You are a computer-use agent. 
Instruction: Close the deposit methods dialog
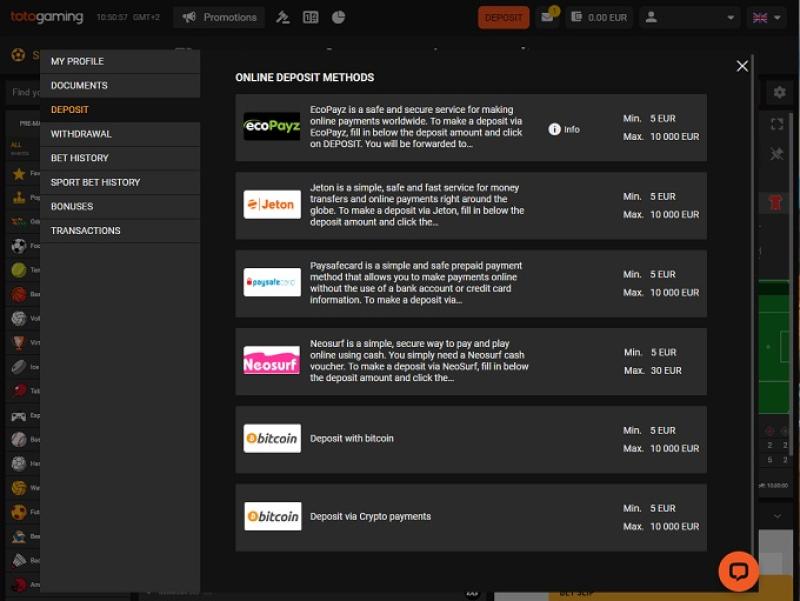tap(742, 66)
